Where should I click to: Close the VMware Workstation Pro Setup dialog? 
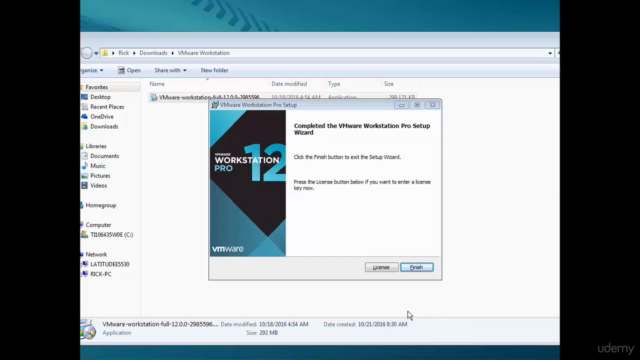coord(432,105)
